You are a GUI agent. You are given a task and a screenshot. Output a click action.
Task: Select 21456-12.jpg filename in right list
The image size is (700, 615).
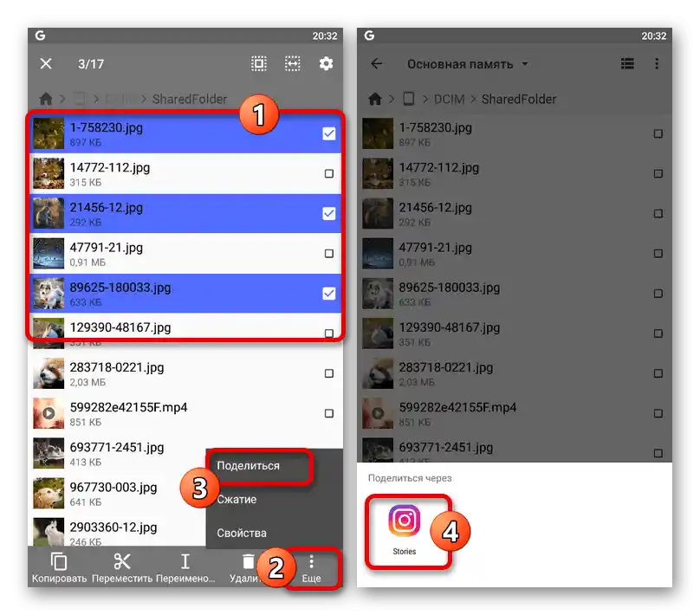(x=435, y=208)
